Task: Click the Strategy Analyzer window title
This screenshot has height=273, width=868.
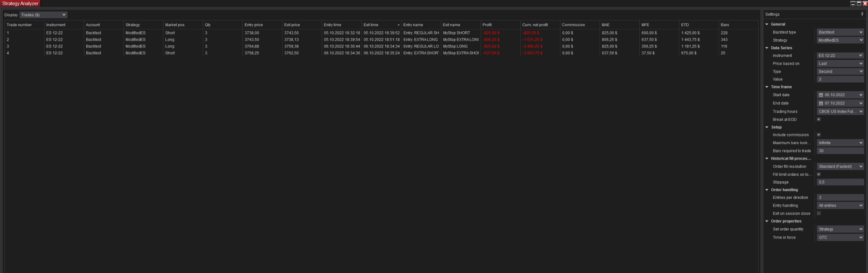Action: tap(20, 3)
